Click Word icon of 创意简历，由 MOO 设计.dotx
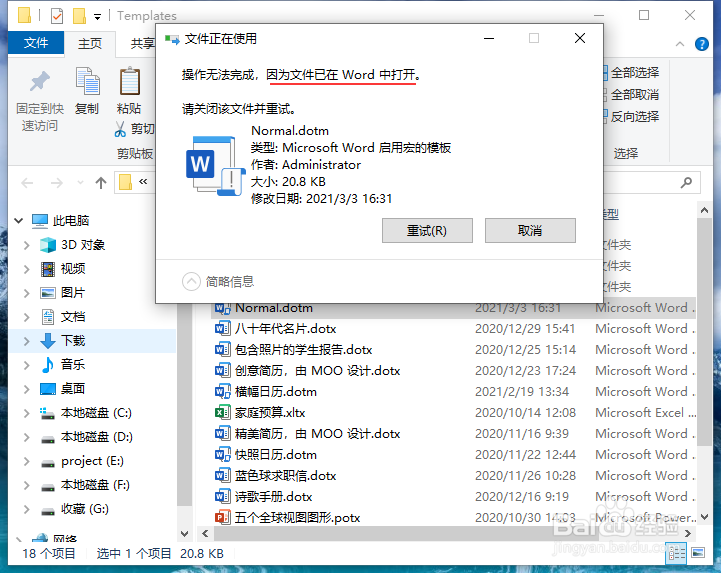 click(x=223, y=371)
